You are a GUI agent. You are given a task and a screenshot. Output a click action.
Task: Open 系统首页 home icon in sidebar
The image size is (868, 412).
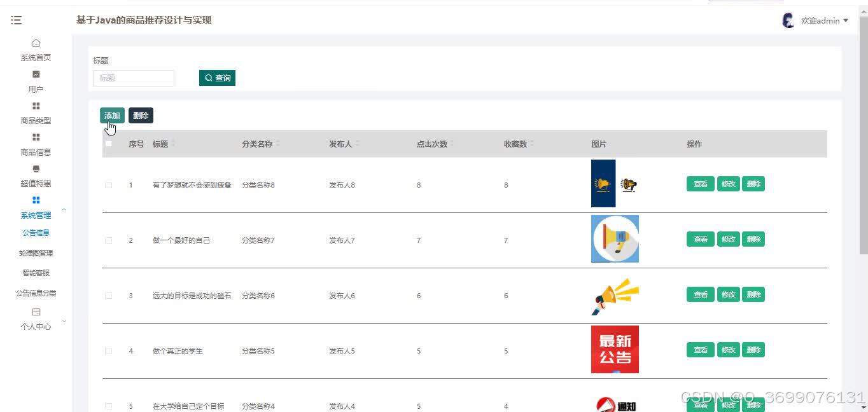[x=36, y=43]
